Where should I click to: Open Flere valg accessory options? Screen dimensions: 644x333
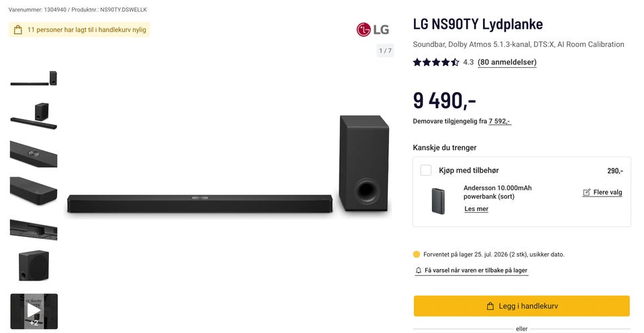pos(608,192)
